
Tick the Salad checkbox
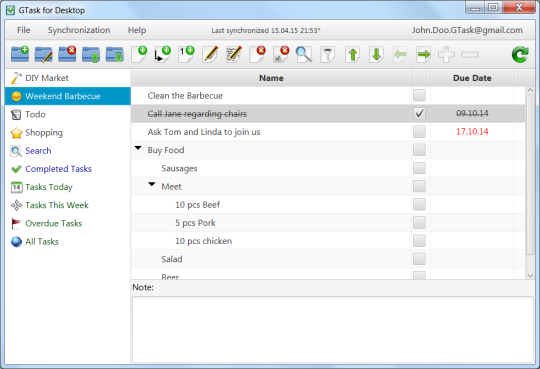419,259
